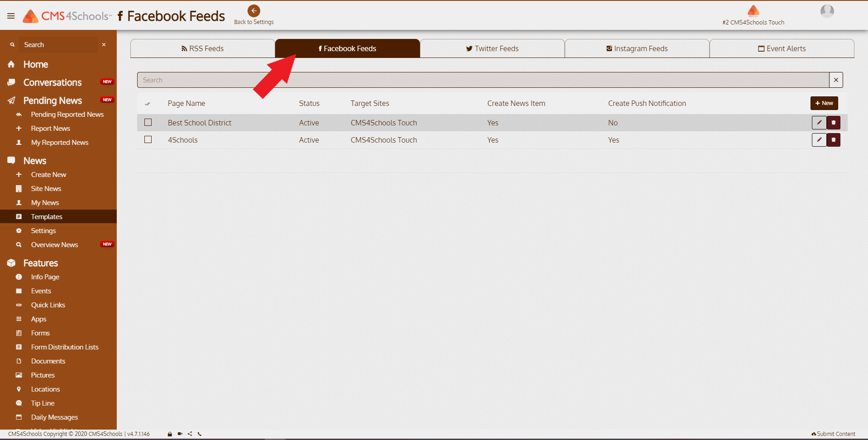Switch to the Twitter Feeds tab
Viewport: 868px width, 440px height.
click(492, 48)
